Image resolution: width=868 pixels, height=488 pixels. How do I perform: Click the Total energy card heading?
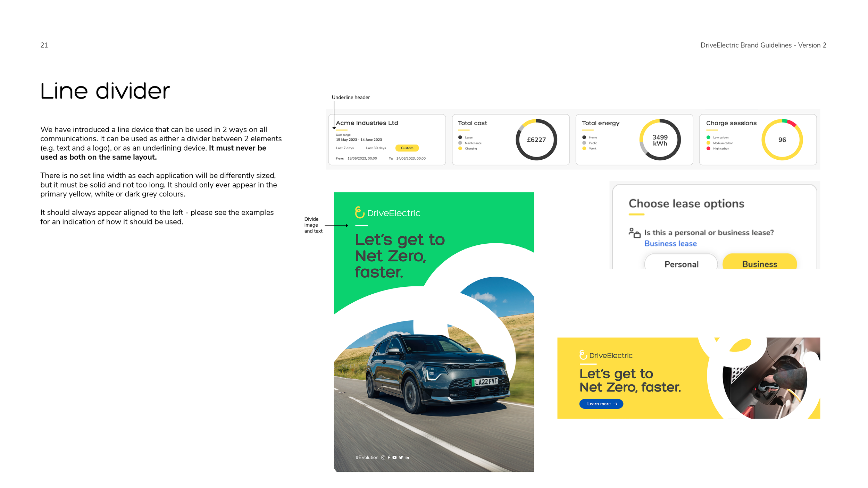point(601,123)
